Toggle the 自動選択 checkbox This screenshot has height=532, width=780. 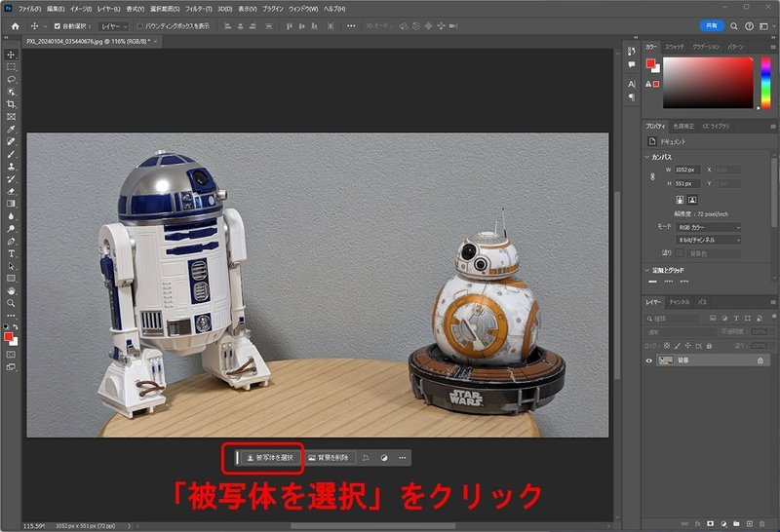pos(58,26)
